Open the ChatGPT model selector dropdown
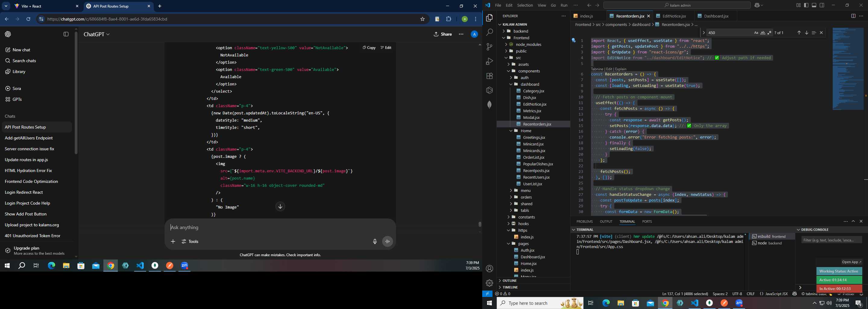Viewport: 868px width, 309px height. tap(97, 34)
